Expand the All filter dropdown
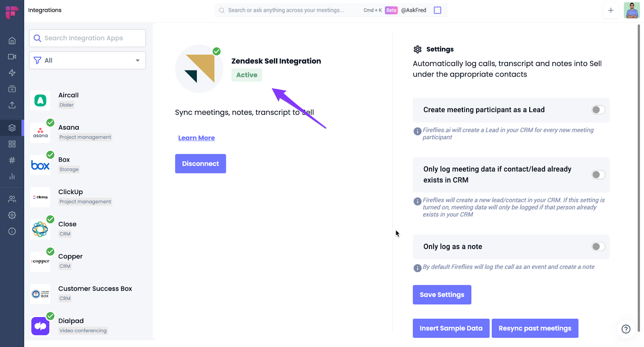 87,60
